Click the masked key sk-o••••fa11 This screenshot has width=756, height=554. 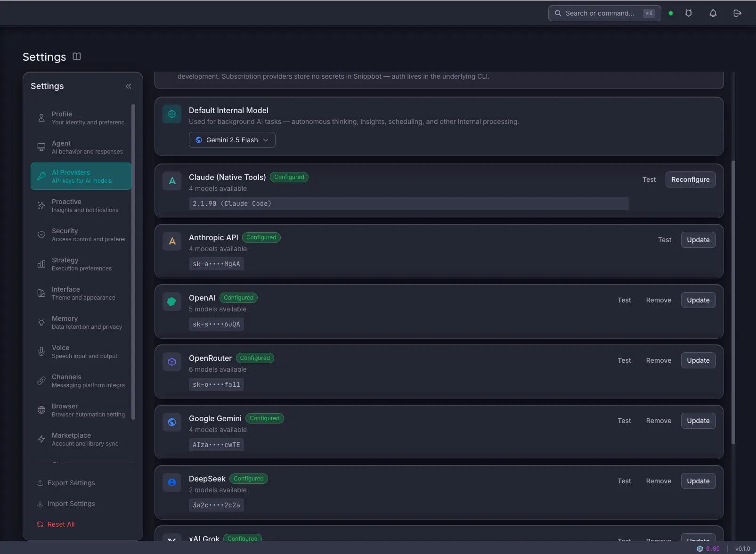[216, 384]
